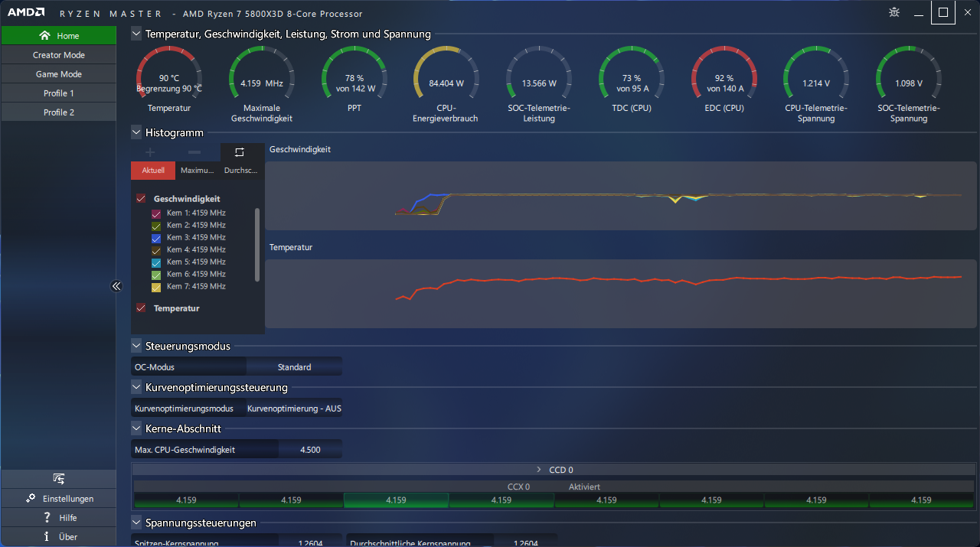Click the AMD logo in title bar
The height and width of the screenshot is (547, 980).
(x=26, y=13)
